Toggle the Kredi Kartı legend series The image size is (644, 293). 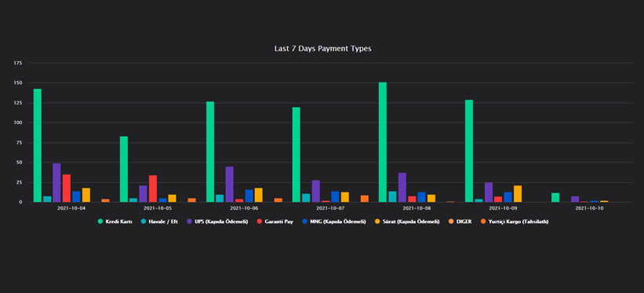pos(115,222)
